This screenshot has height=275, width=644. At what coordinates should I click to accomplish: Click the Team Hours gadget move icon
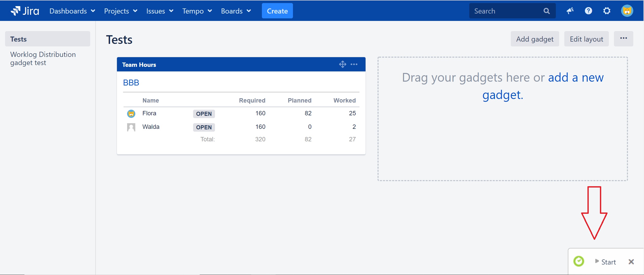pos(342,64)
